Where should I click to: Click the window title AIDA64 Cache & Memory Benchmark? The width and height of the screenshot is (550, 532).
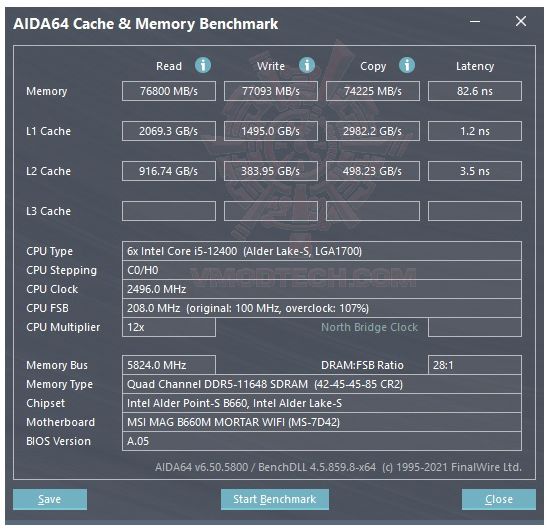[x=146, y=24]
